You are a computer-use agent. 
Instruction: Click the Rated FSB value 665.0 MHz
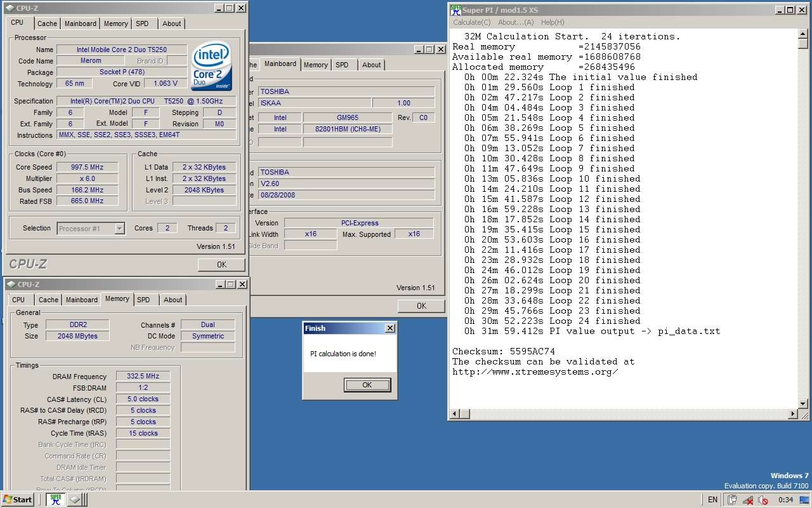(x=87, y=201)
